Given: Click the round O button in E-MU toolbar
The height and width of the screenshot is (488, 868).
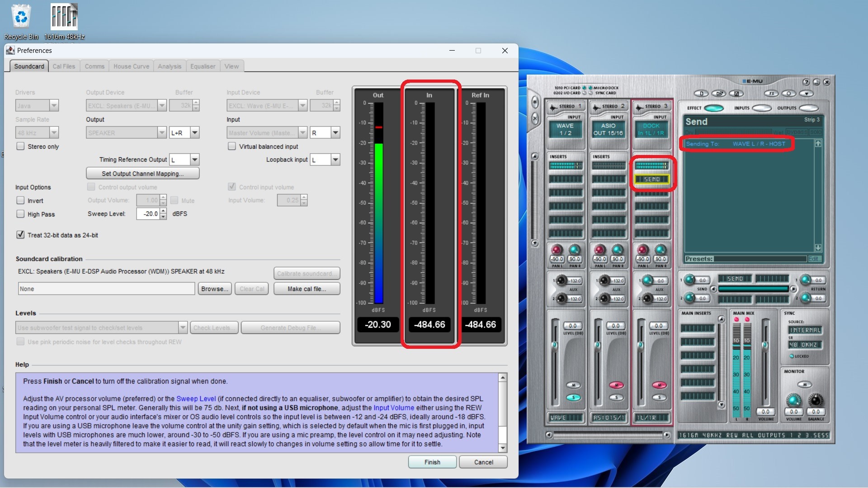Looking at the screenshot, I should click(789, 94).
